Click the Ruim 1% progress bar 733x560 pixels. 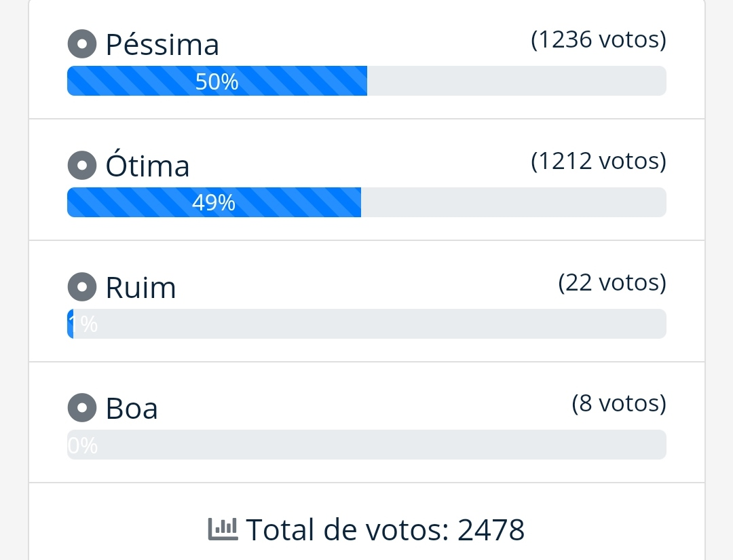366,324
